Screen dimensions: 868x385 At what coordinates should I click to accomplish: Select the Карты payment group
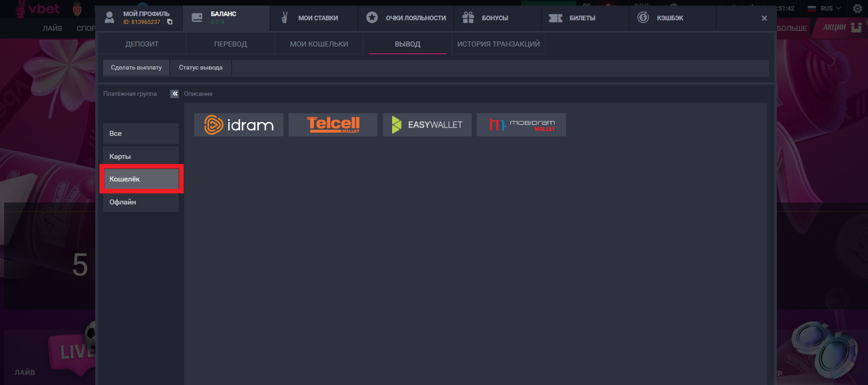141,157
